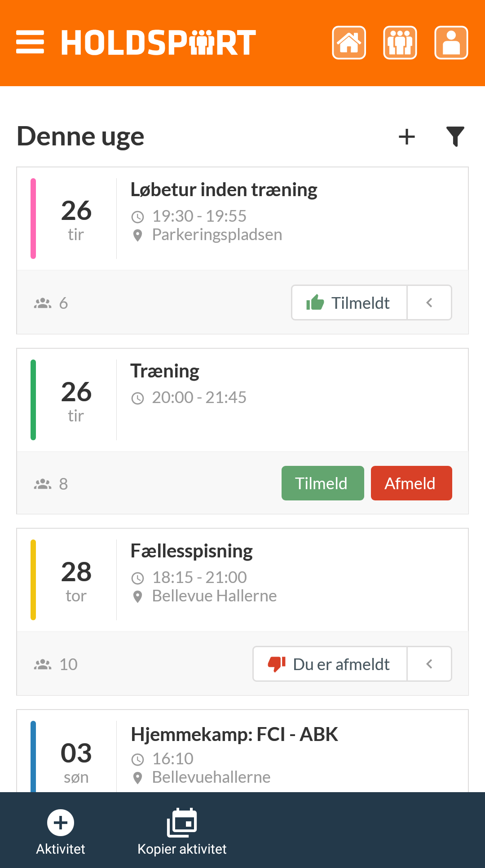The image size is (485, 868).
Task: Go to home via house icon
Action: pos(349,43)
